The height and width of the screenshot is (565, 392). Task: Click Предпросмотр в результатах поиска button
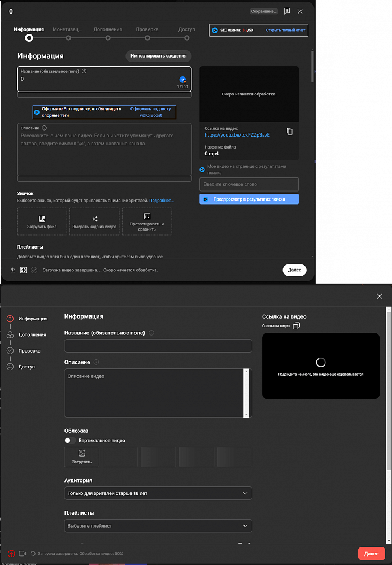click(x=249, y=199)
